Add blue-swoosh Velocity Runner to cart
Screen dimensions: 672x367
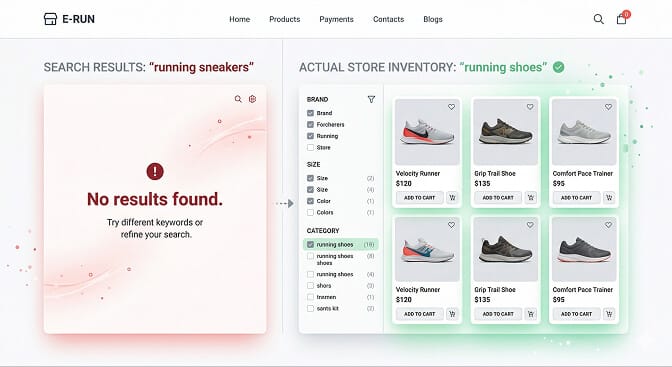(x=420, y=314)
